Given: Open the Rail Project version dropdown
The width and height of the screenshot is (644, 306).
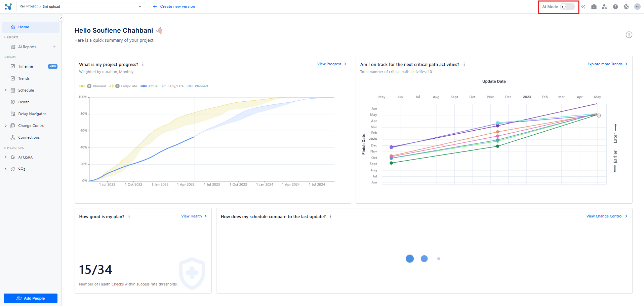Looking at the screenshot, I should [81, 6].
